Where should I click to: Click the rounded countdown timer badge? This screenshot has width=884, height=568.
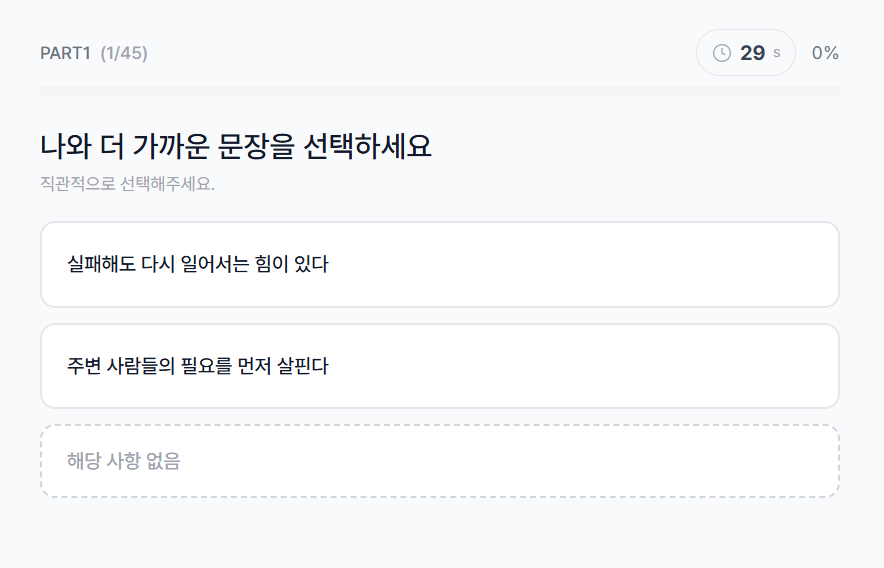tap(745, 53)
